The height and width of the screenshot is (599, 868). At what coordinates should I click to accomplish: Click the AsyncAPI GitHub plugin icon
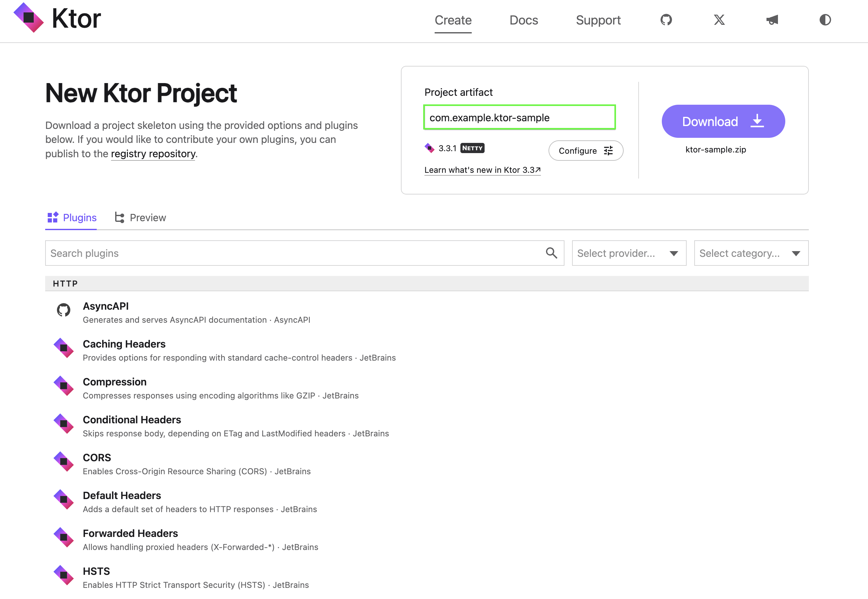pyautogui.click(x=63, y=310)
